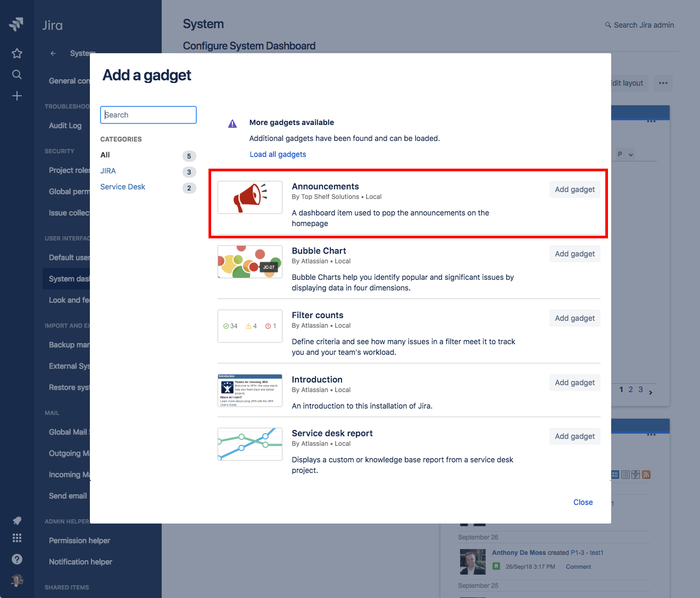
Task: Click Anthony De Moss's avatar in activity stream
Action: 472,562
